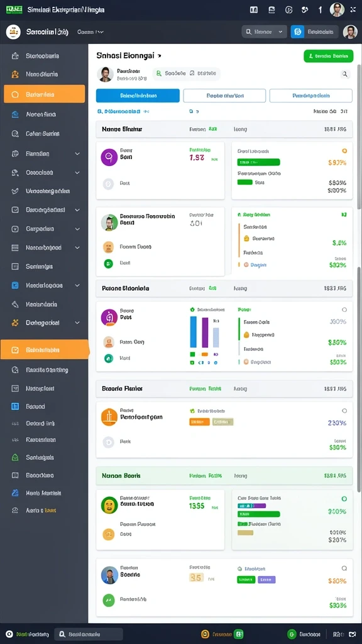Select the gray radio circle on the bar chart card
362x644 pixels.
tap(344, 309)
